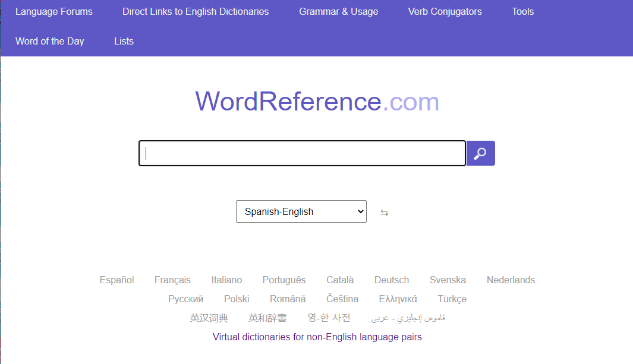The image size is (633, 364).
Task: Open the Spanish-English dictionary dropdown
Action: tap(301, 211)
